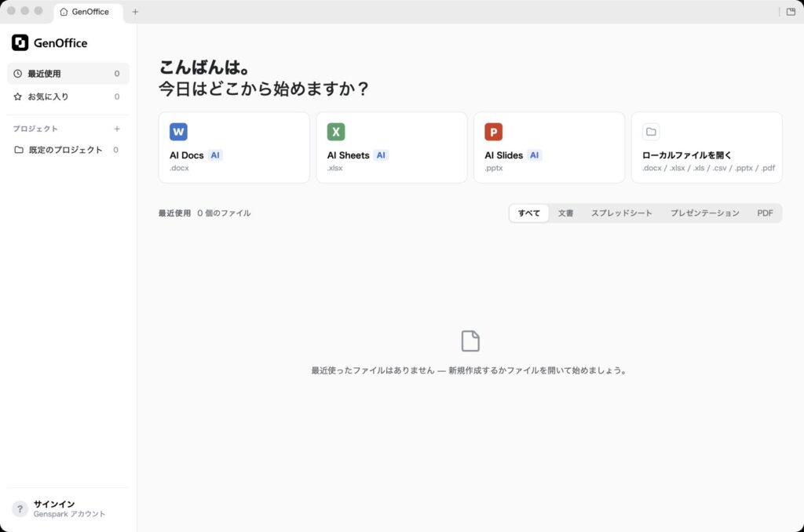Create a new AI Slides presentation
Screen dimensions: 804x532
[549, 148]
